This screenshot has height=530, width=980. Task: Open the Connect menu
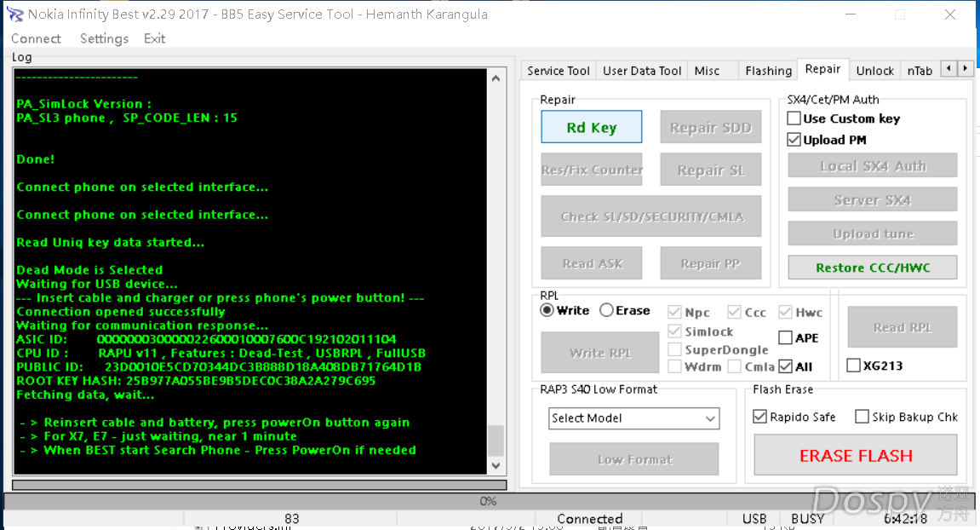pos(37,39)
